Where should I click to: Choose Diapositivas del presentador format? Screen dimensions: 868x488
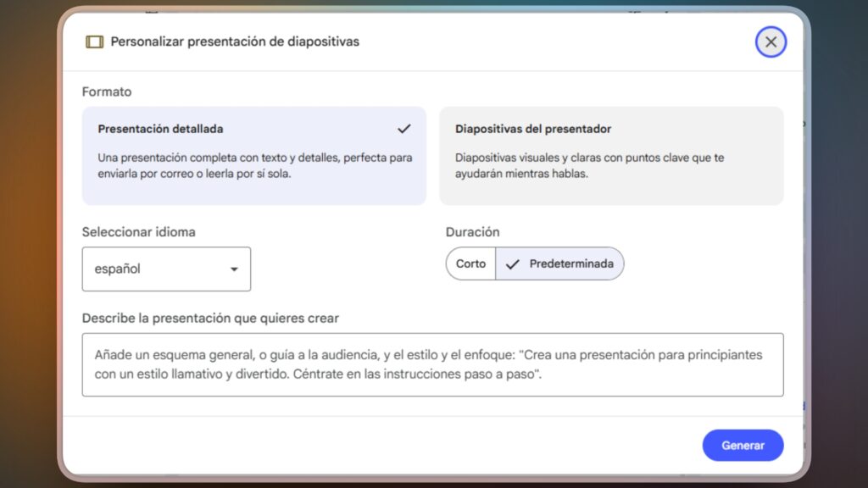click(x=610, y=156)
